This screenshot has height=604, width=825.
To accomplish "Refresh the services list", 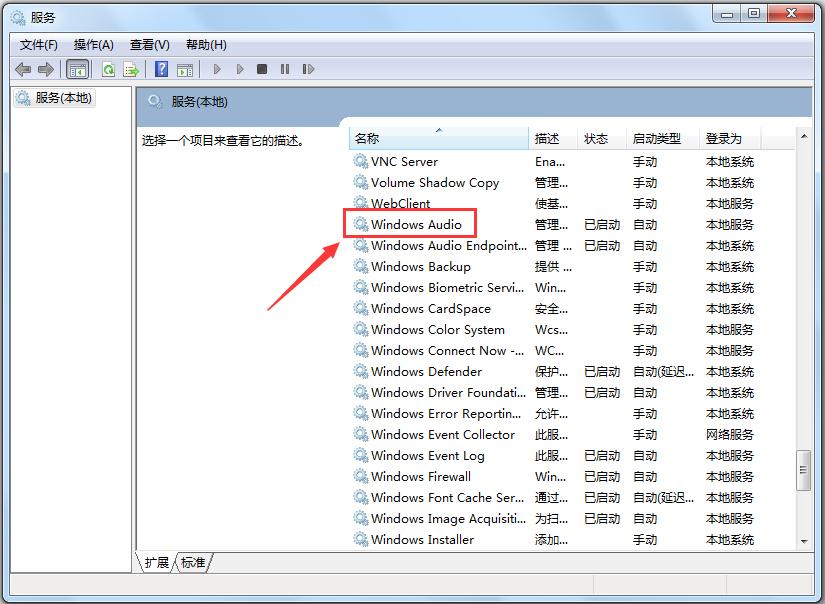I will tap(106, 68).
